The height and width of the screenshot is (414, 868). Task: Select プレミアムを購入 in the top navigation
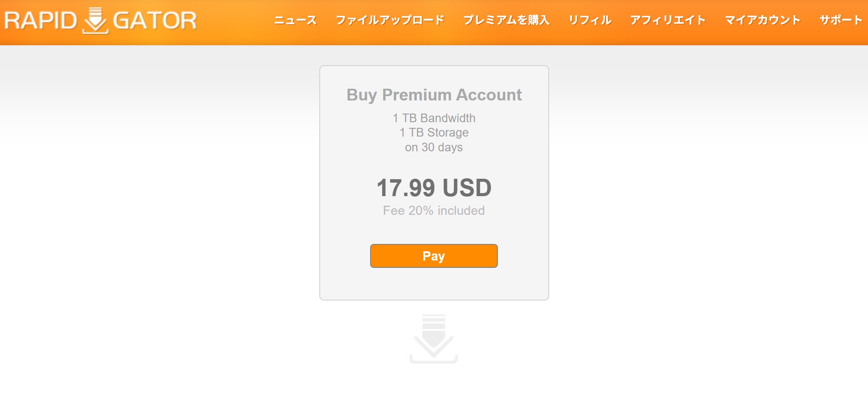pos(507,20)
